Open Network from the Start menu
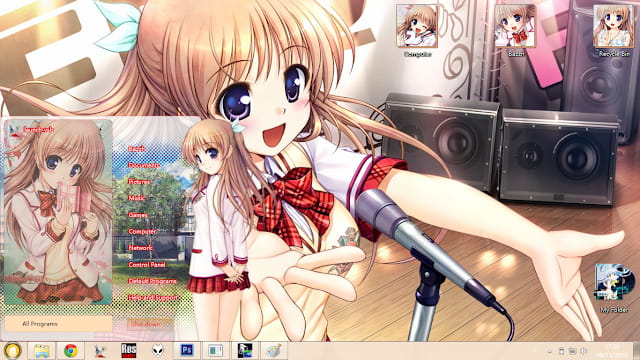Viewport: 640px width, 360px height. (140, 248)
